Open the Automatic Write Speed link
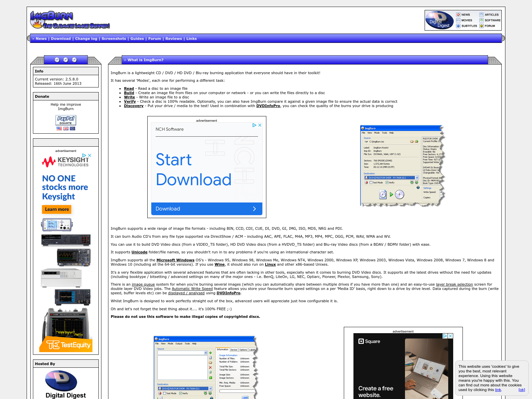Screen dimensions: 532x399 point(192,289)
